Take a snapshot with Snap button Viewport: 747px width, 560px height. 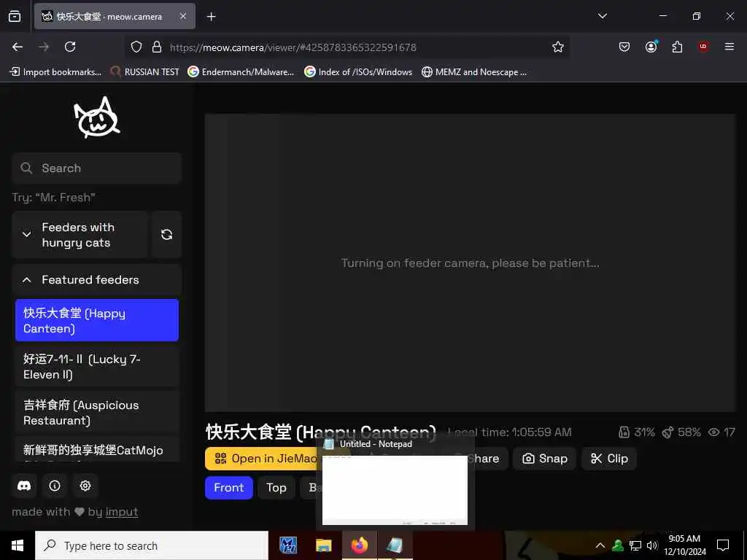tap(544, 459)
